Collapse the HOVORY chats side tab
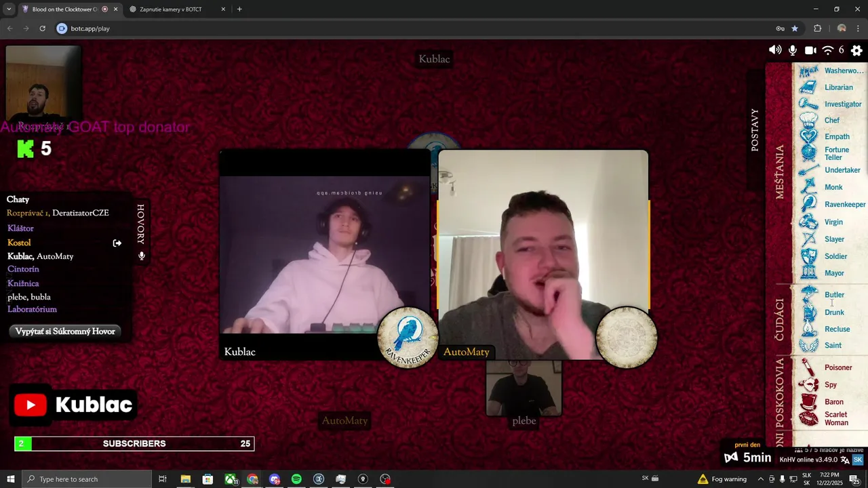 click(141, 224)
